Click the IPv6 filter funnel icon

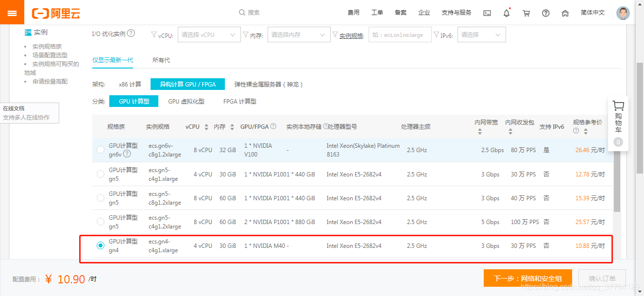[436, 35]
